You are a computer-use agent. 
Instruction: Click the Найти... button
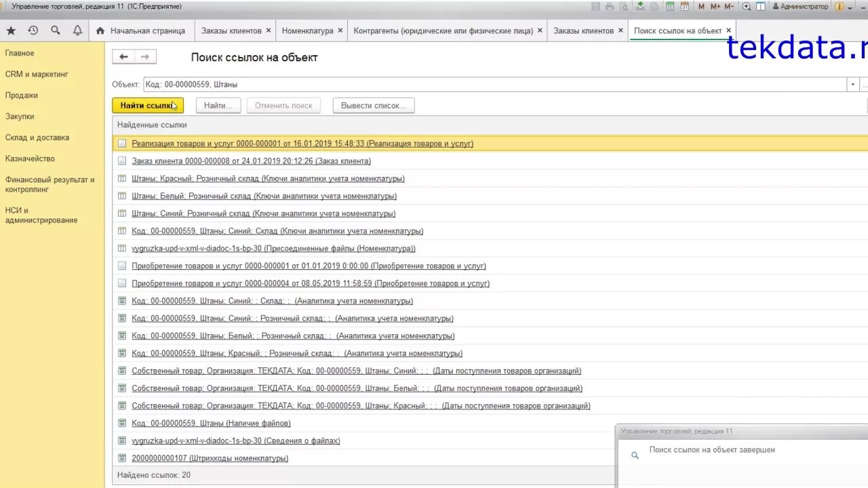tap(218, 106)
